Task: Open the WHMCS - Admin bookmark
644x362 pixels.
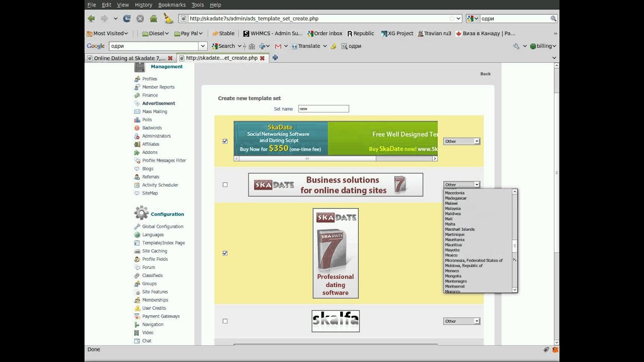Action: click(273, 33)
